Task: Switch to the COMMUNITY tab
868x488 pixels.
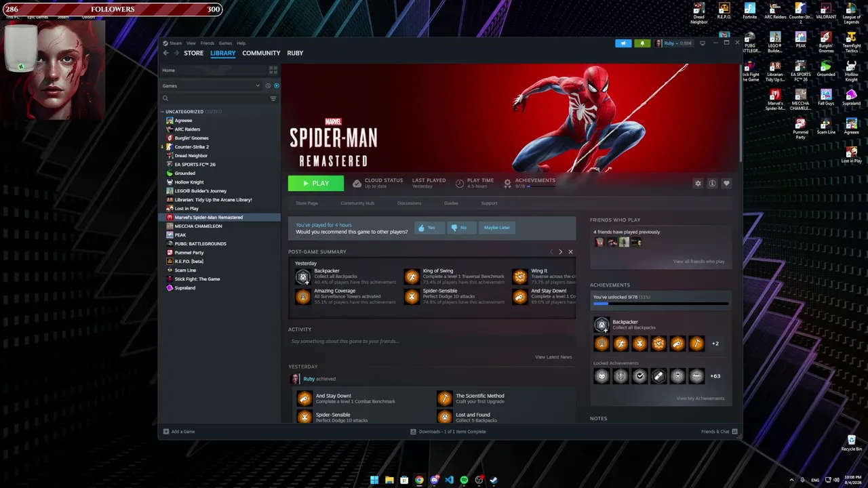Action: pyautogui.click(x=261, y=53)
